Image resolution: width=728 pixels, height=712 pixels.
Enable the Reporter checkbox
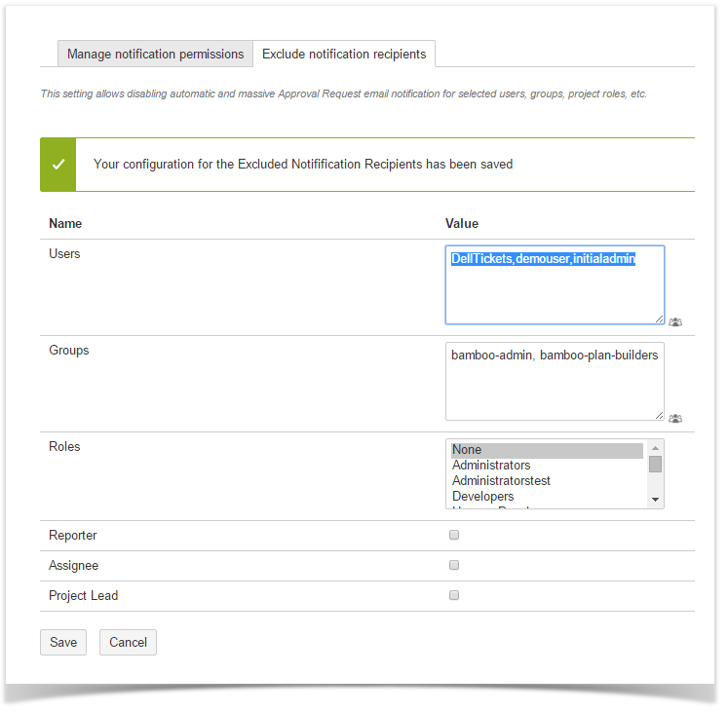click(454, 535)
